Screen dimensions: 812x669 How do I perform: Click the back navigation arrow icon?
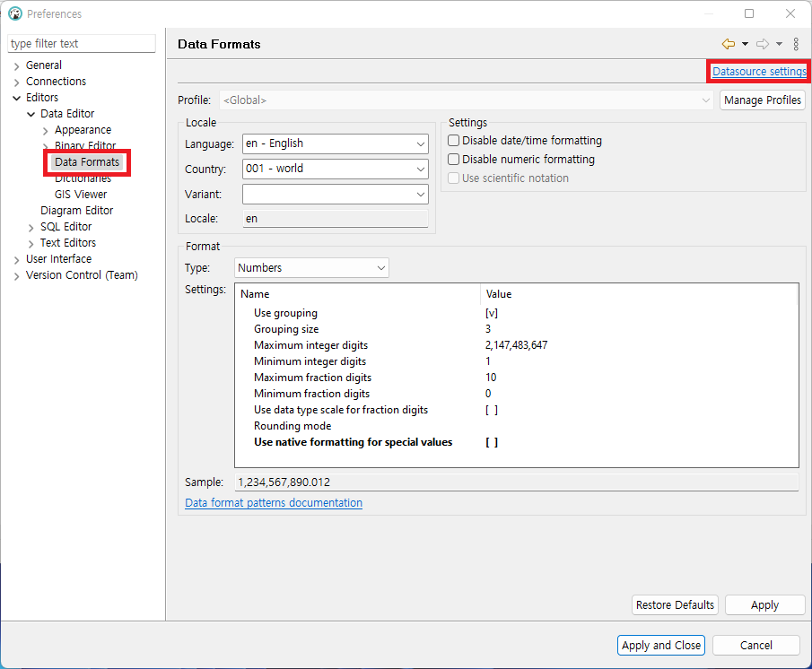[x=728, y=44]
